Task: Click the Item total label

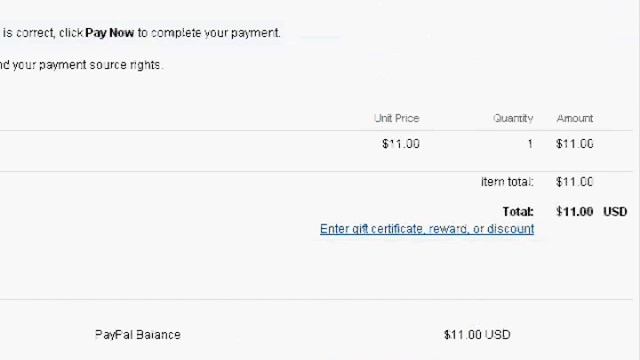Action: click(x=507, y=182)
